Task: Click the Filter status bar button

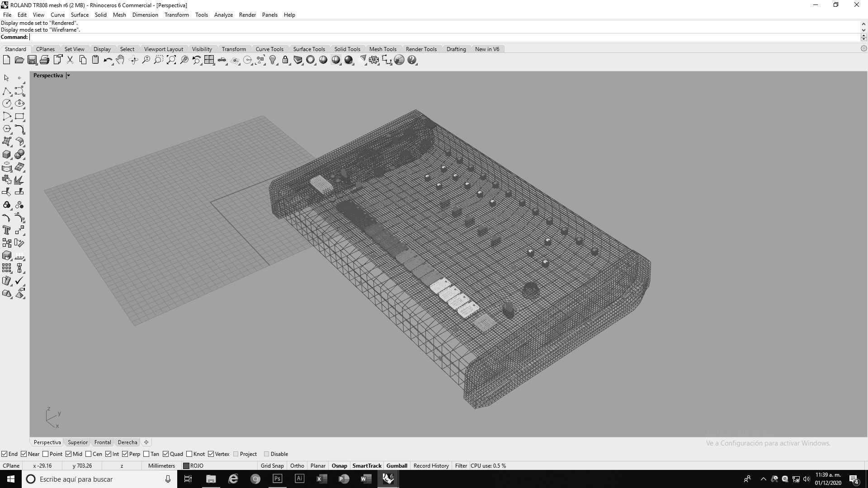Action: point(461,466)
